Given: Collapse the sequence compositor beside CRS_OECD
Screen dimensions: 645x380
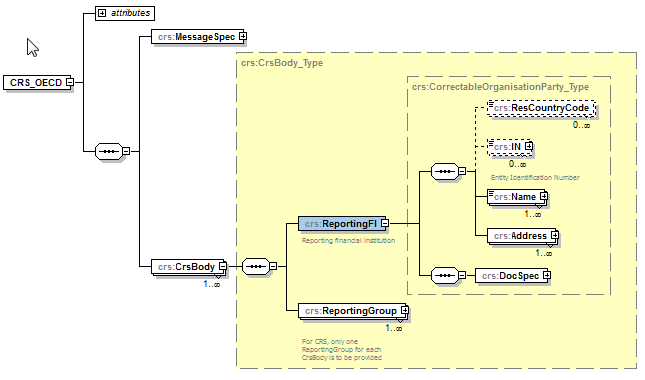Looking at the screenshot, I should [x=126, y=151].
